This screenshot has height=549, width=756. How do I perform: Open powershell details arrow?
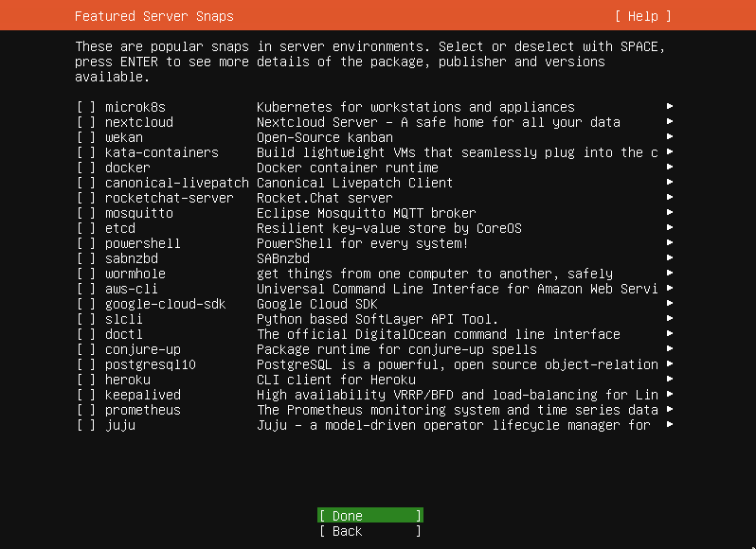click(670, 242)
